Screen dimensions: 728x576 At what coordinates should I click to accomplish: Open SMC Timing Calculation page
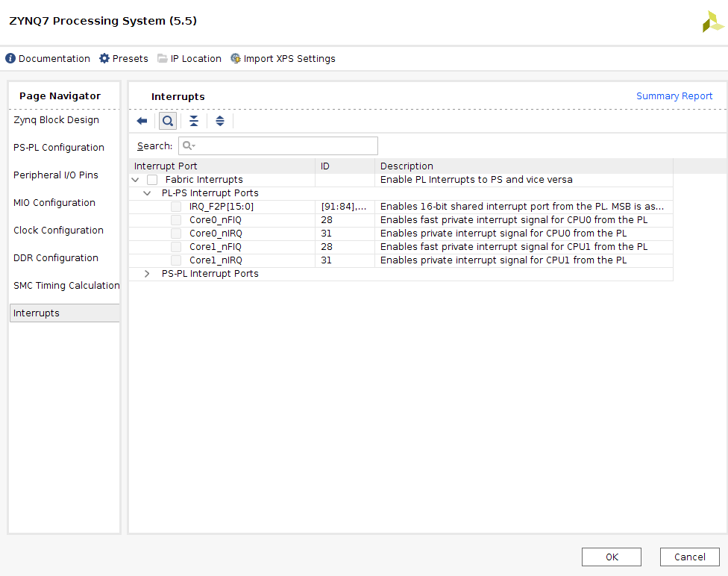66,286
